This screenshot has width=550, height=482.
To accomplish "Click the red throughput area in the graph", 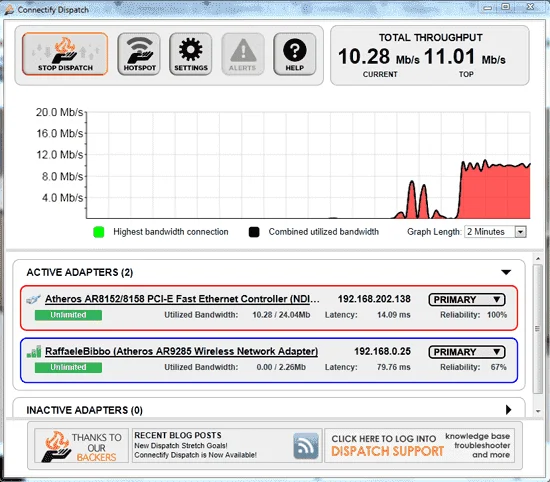I will point(495,193).
